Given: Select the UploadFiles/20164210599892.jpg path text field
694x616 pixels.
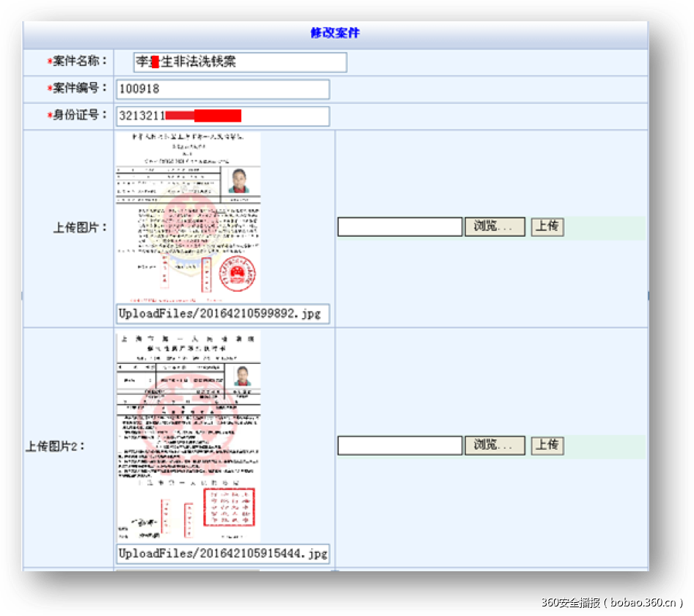Looking at the screenshot, I should click(x=222, y=314).
